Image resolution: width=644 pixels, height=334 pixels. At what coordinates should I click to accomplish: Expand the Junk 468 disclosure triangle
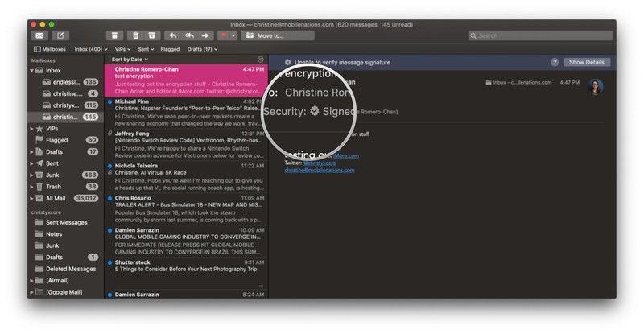tap(31, 175)
